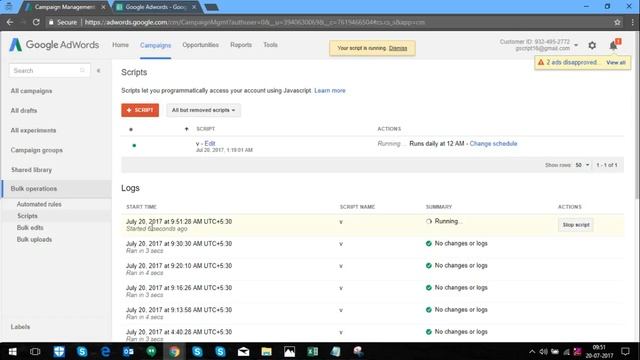Sort scripts by the arrow column header

coord(187,129)
